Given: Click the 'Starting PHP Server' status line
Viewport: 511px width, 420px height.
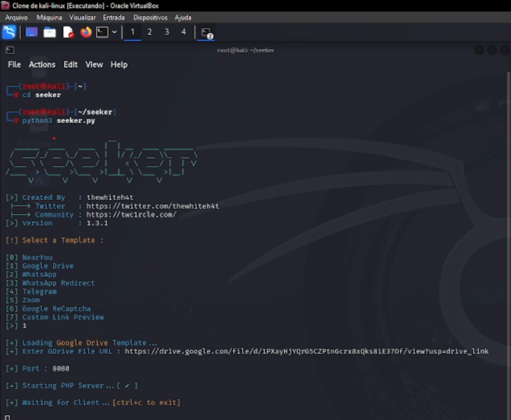Looking at the screenshot, I should 72,386.
